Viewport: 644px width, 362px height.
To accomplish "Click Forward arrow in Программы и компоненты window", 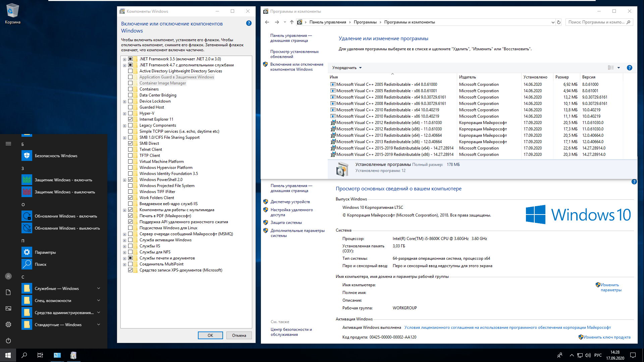I will tap(277, 22).
